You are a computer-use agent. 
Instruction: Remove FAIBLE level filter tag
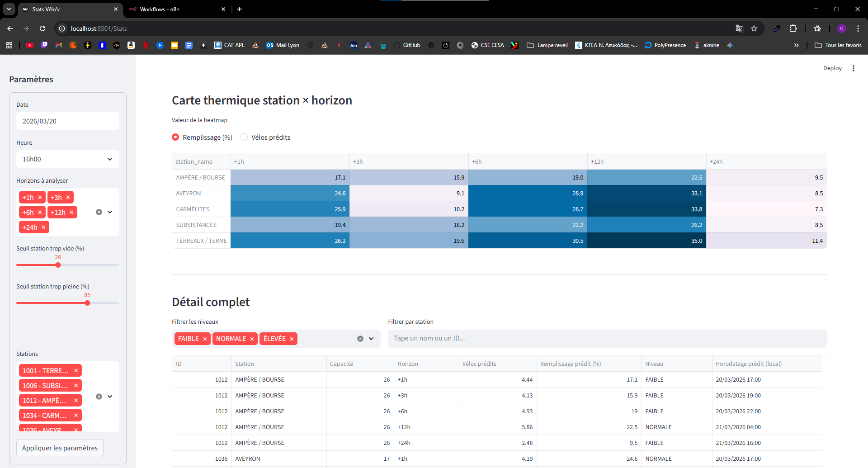(205, 339)
